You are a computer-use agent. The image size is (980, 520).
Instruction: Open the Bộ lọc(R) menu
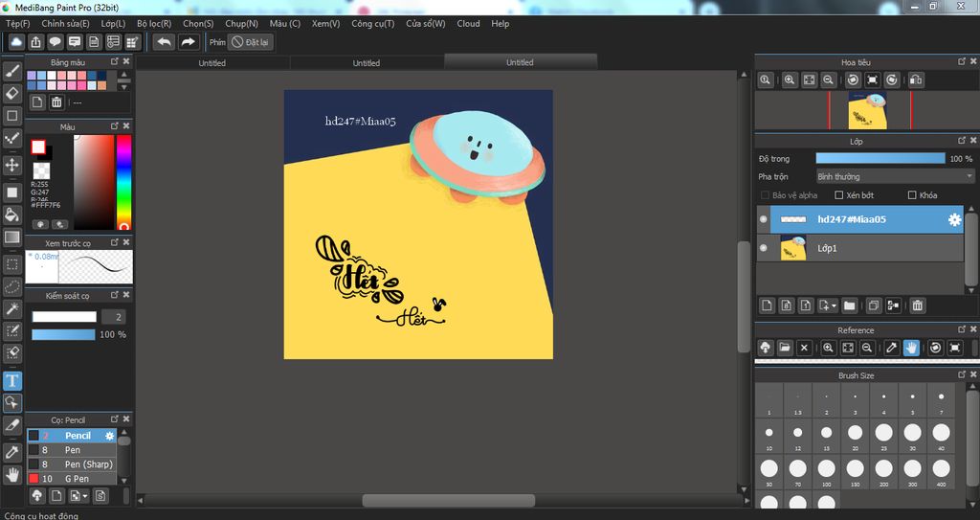click(x=154, y=24)
